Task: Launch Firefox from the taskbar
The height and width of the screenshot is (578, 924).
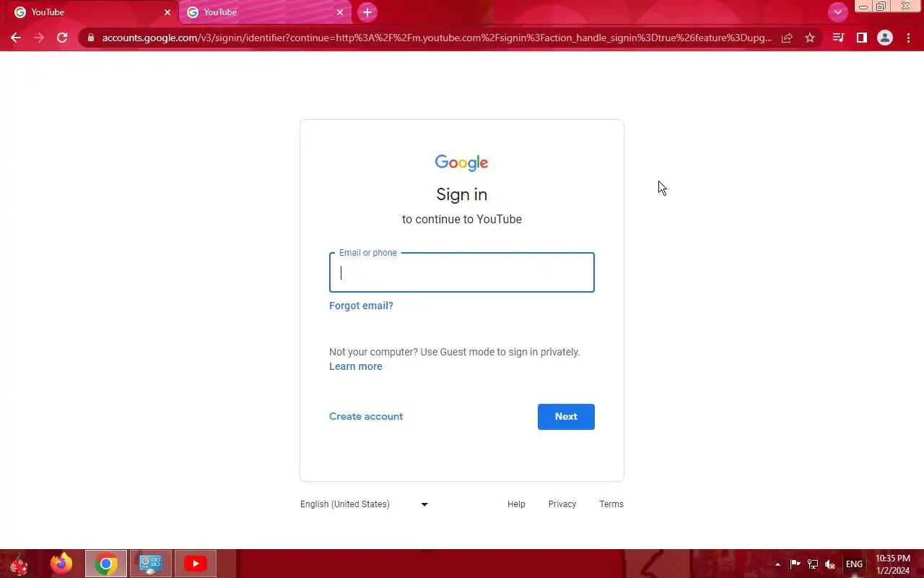Action: 61,564
